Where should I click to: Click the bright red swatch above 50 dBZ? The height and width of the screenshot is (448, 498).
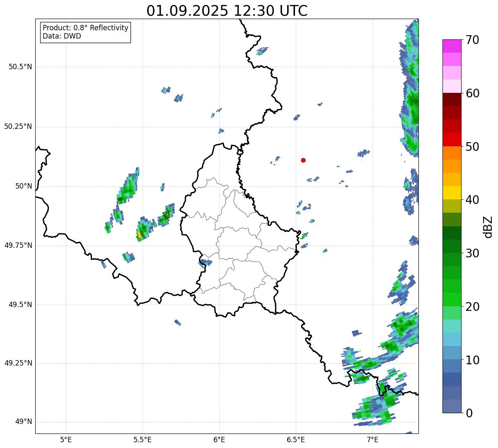tap(452, 139)
